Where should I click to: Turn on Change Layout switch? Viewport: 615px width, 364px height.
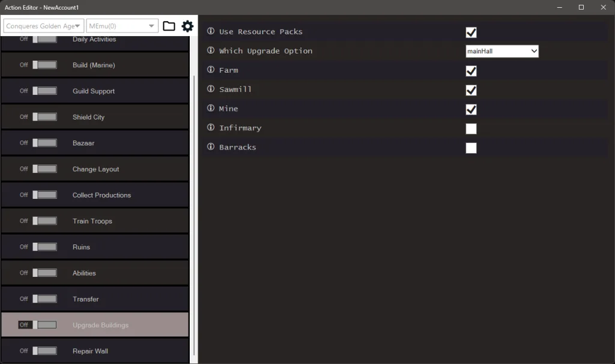[44, 169]
